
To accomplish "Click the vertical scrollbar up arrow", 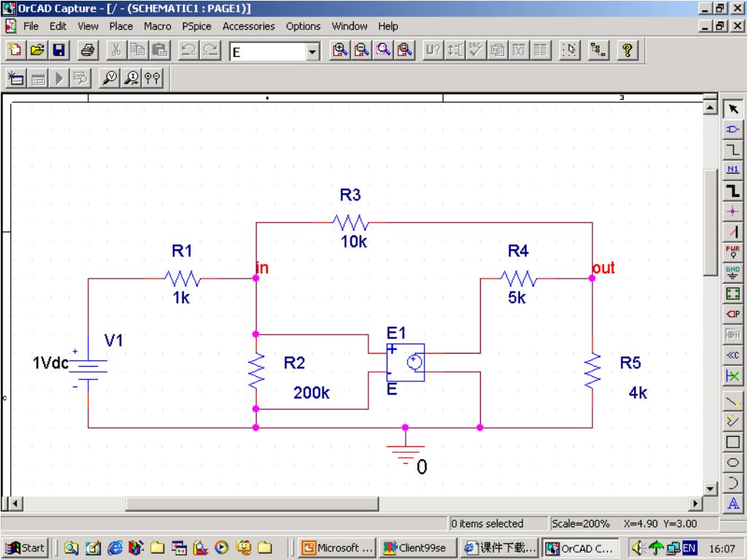I will pyautogui.click(x=710, y=107).
